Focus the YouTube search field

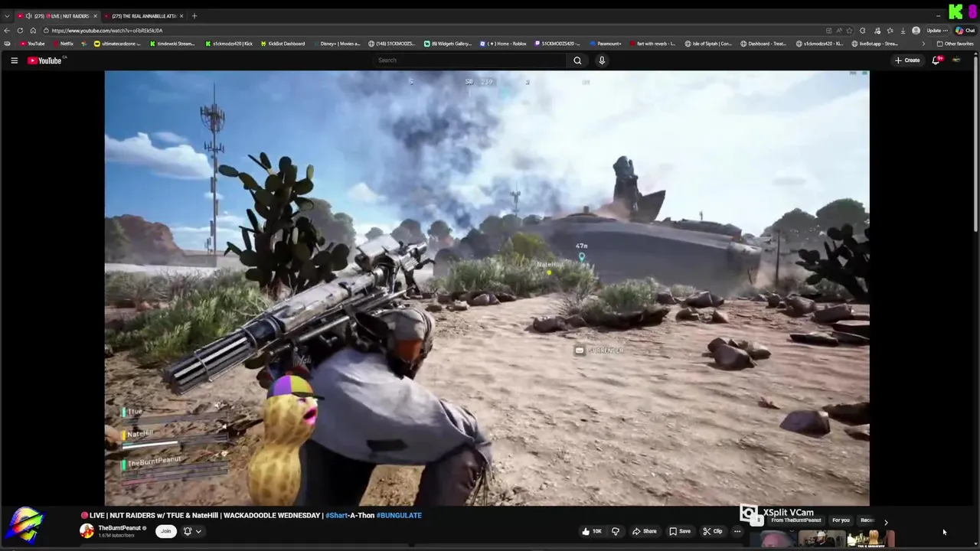(x=469, y=60)
